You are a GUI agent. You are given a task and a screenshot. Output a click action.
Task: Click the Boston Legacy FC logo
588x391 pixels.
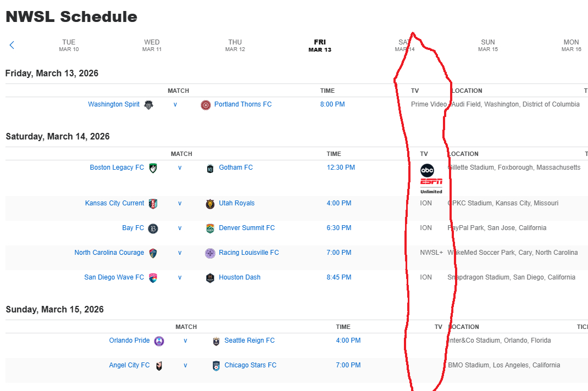click(x=153, y=168)
